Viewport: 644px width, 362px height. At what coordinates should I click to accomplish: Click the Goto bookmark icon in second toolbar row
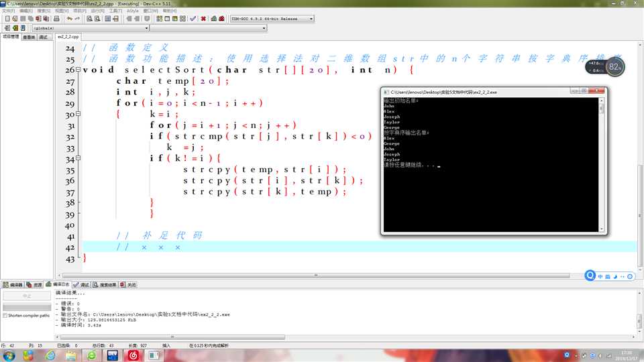point(23,28)
